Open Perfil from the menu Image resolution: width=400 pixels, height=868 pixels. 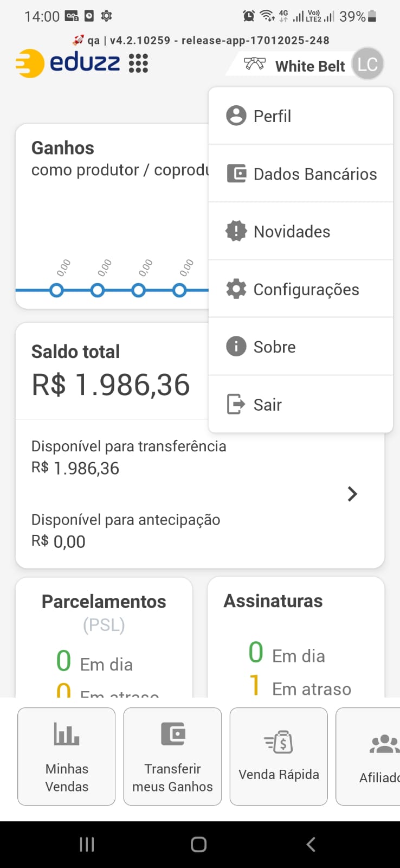(301, 116)
